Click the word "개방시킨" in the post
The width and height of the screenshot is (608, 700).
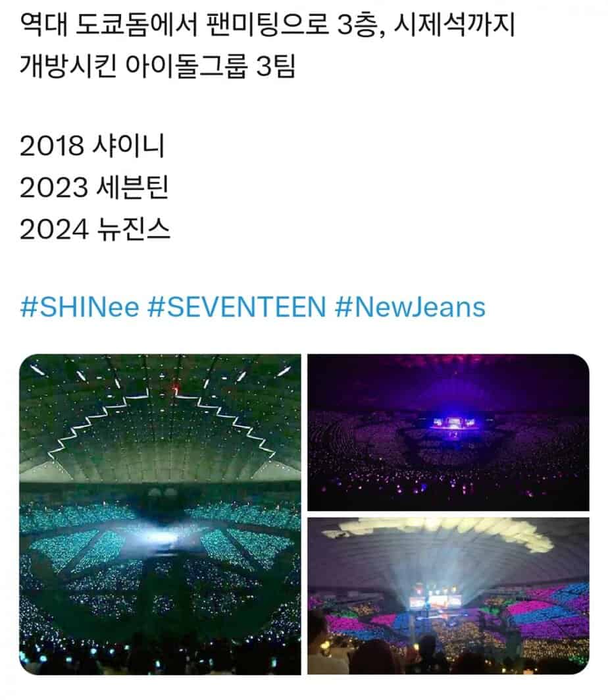(68, 67)
